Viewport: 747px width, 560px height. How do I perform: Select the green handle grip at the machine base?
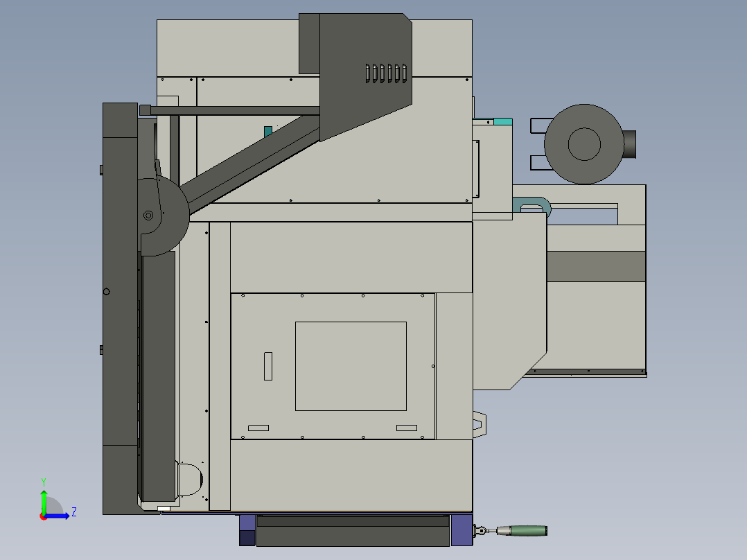(x=528, y=530)
